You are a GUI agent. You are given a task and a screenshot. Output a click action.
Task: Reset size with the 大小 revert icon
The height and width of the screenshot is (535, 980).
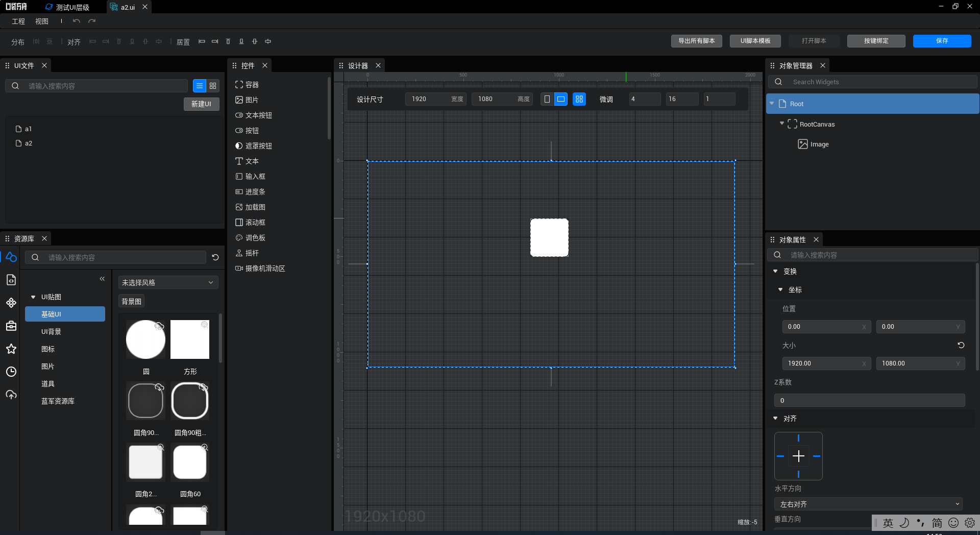(x=961, y=345)
